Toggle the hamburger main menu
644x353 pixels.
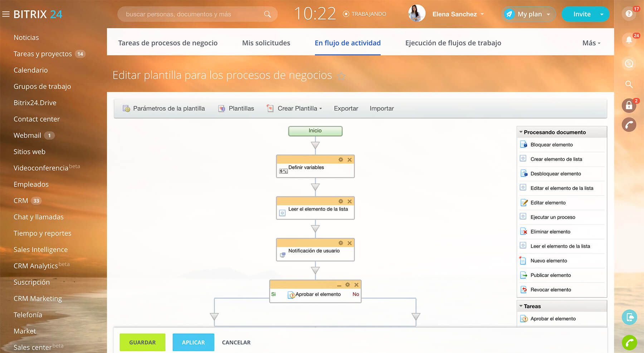click(x=6, y=14)
